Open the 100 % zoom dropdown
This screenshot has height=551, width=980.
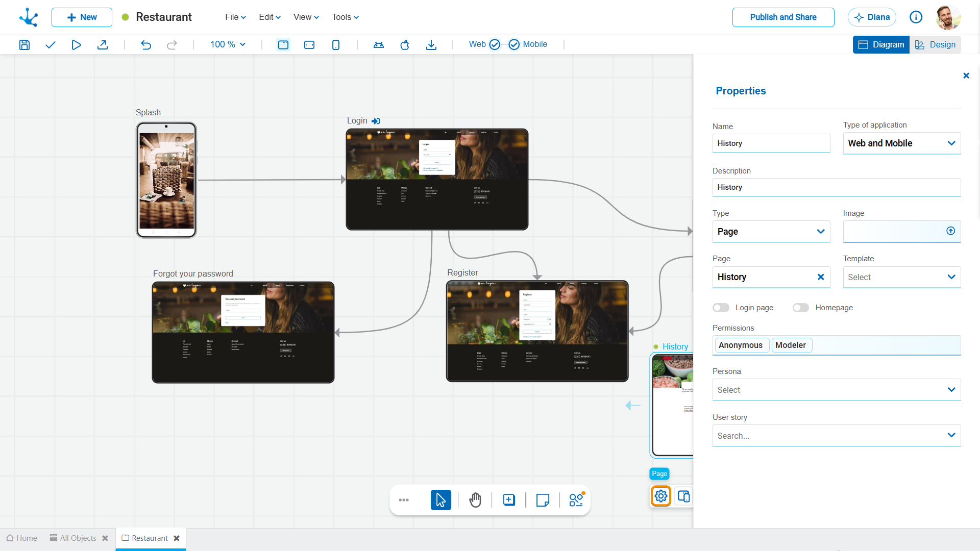pyautogui.click(x=228, y=44)
